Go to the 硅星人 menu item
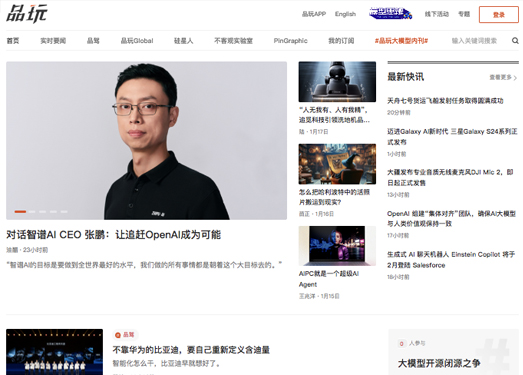 pyautogui.click(x=183, y=41)
